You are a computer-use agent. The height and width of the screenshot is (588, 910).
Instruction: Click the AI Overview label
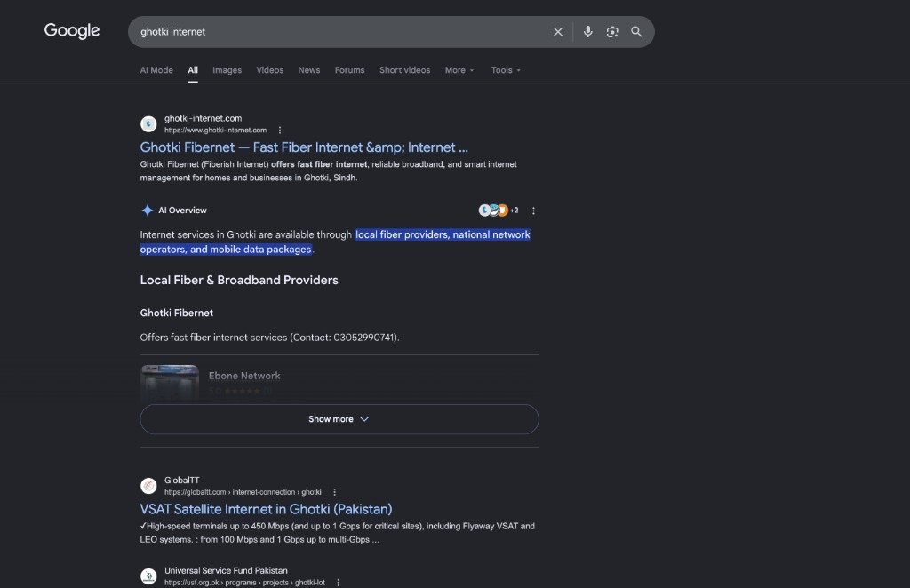pos(182,211)
